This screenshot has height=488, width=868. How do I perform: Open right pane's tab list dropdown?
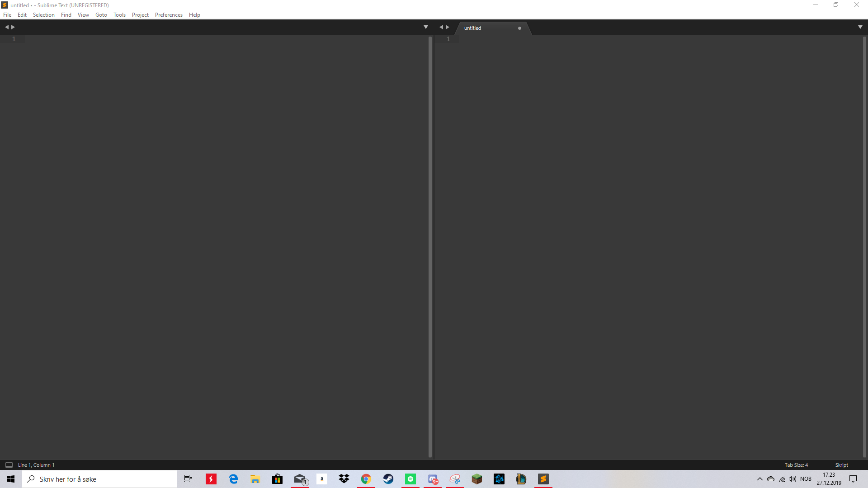pos(860,27)
